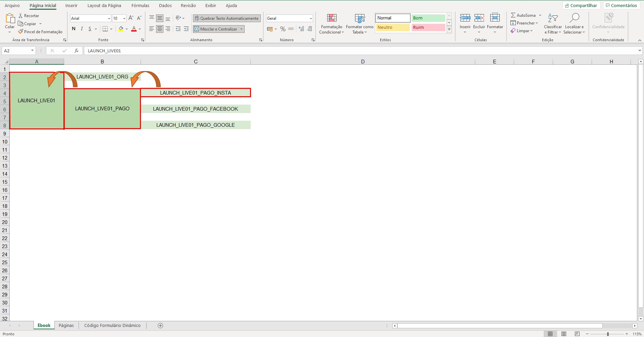The width and height of the screenshot is (644, 337).
Task: Click the fx insert function icon
Action: pos(77,51)
